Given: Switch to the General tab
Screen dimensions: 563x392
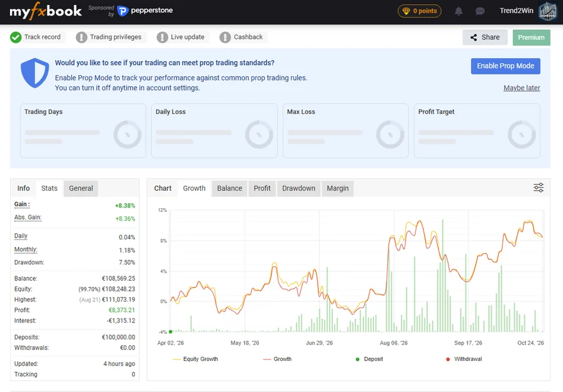Looking at the screenshot, I should pyautogui.click(x=81, y=188).
